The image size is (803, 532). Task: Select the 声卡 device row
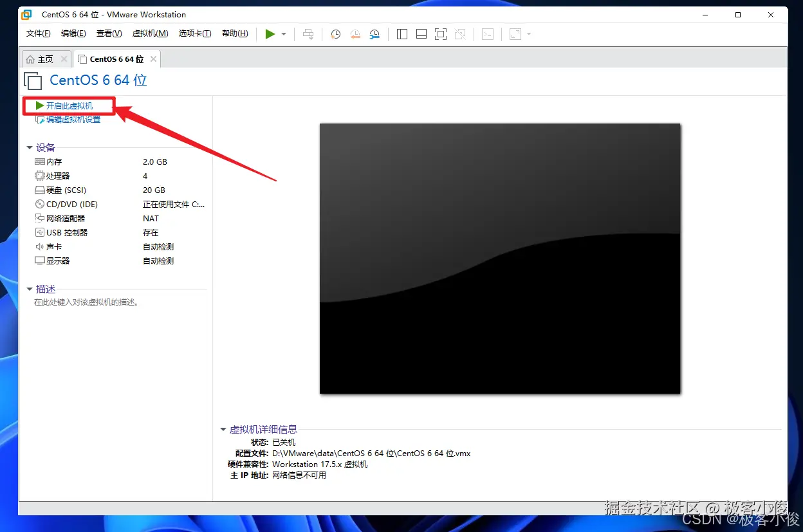pos(120,247)
